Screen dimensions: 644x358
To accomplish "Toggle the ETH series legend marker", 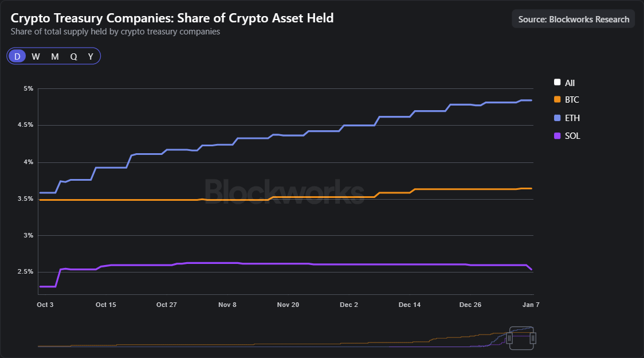I will tap(557, 118).
